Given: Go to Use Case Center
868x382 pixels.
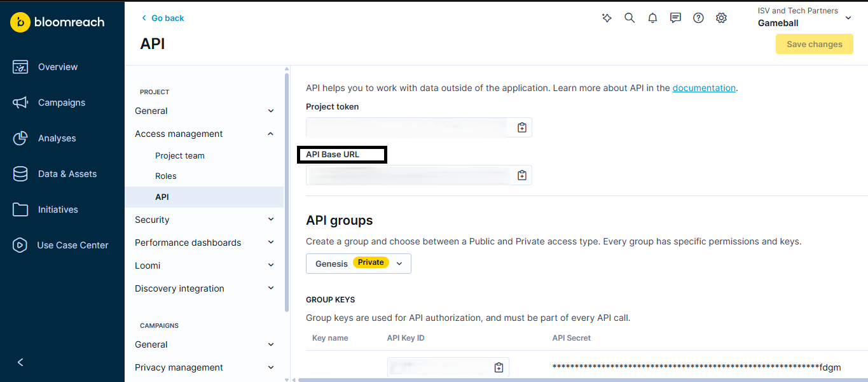Looking at the screenshot, I should [72, 245].
